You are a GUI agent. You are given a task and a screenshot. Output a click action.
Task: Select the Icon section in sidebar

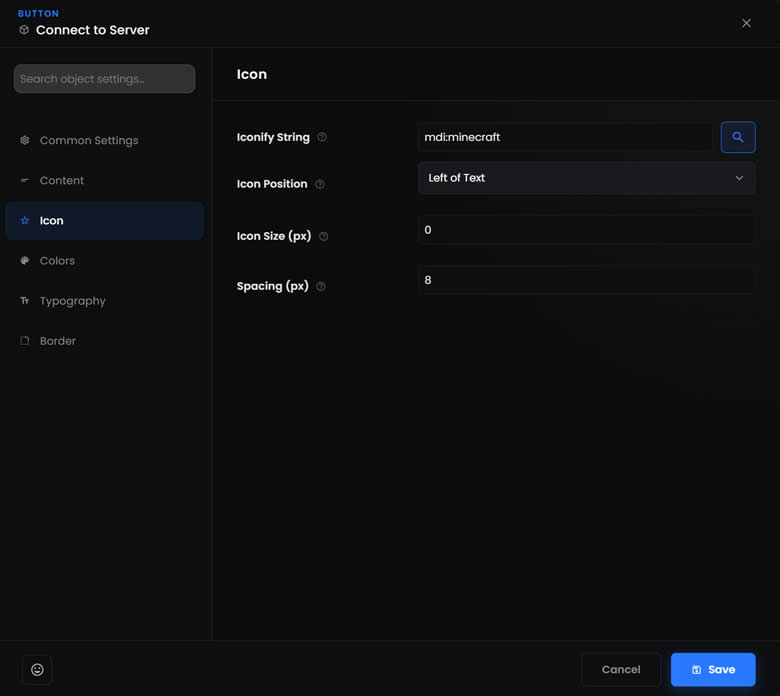click(x=104, y=220)
